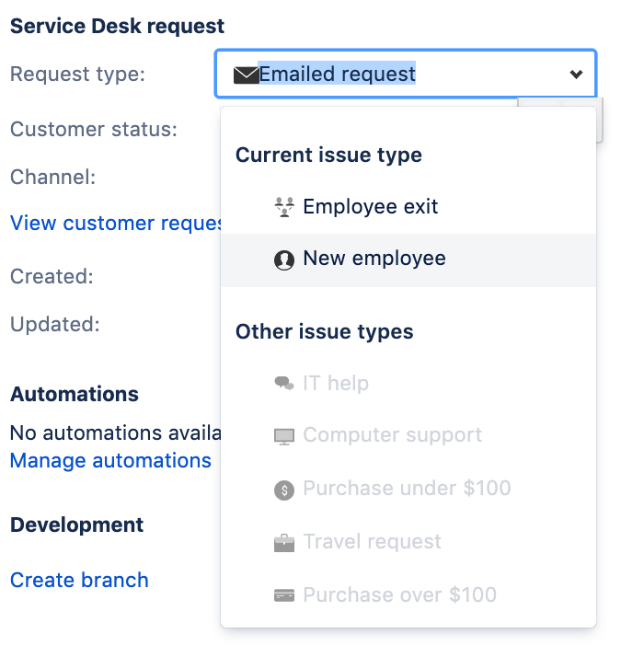This screenshot has width=644, height=646.
Task: Click the Emailed request text field
Action: click(406, 75)
